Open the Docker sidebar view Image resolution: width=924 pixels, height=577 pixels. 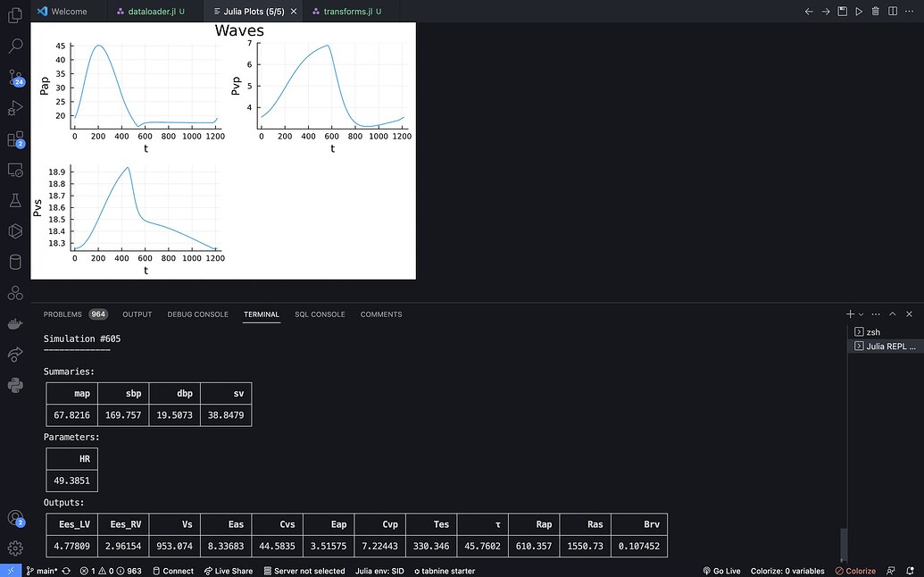pyautogui.click(x=15, y=323)
